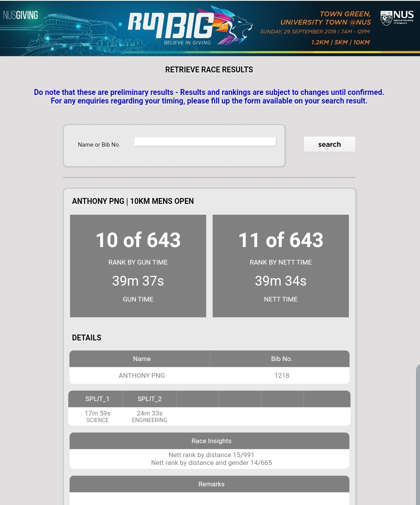Click the 'RANK BY GUN TIME' label
This screenshot has height=505, width=420.
(138, 262)
